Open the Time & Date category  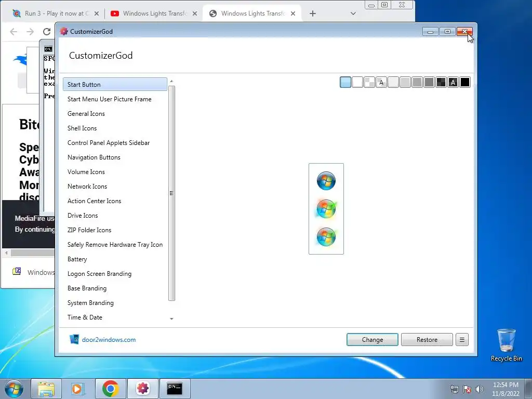click(115, 317)
